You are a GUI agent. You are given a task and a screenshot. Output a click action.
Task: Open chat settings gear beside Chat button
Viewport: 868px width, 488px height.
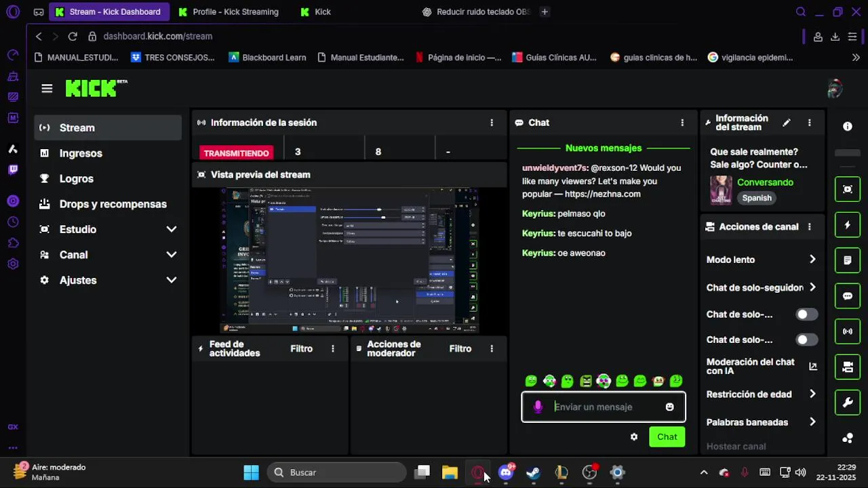pos(634,437)
